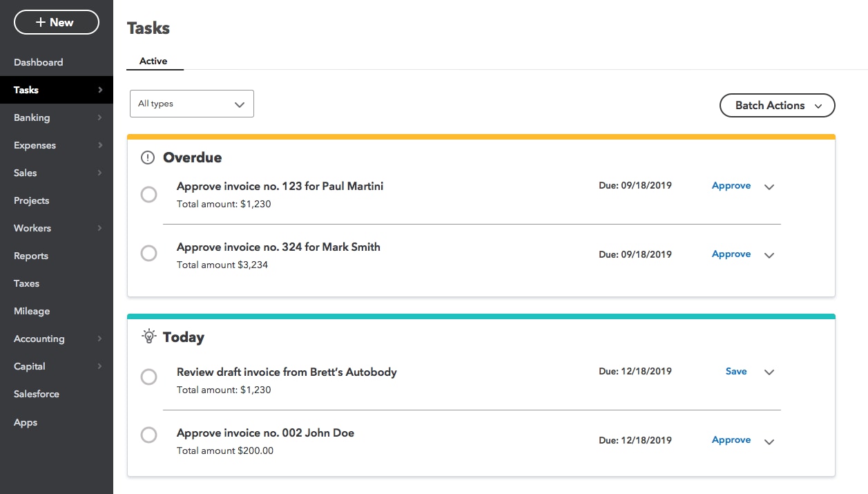The image size is (868, 494).
Task: Expand the Accounting sidebar submenu arrow
Action: point(100,339)
